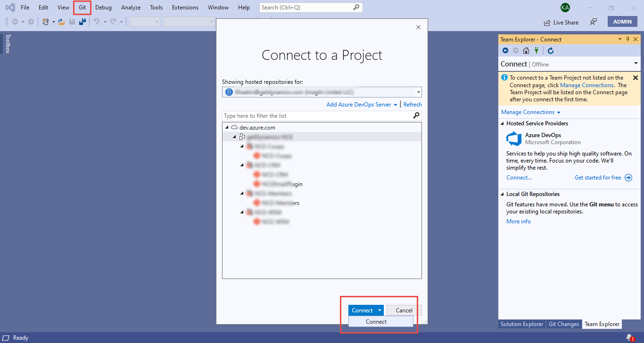Go back in Team Explorer

pos(505,50)
